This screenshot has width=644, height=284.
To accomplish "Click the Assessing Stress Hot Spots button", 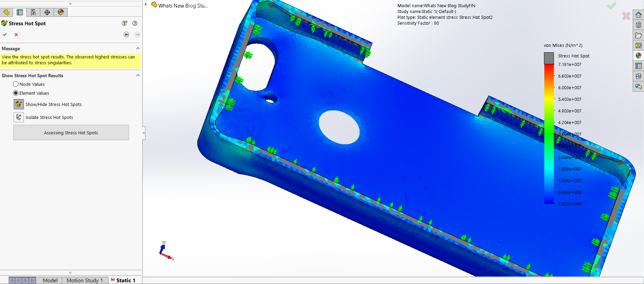I will coord(71,133).
